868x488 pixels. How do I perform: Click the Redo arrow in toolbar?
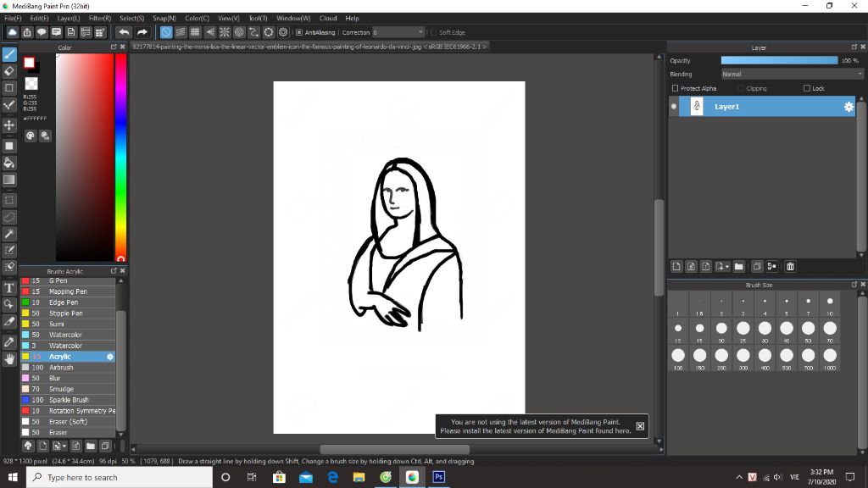pyautogui.click(x=142, y=32)
